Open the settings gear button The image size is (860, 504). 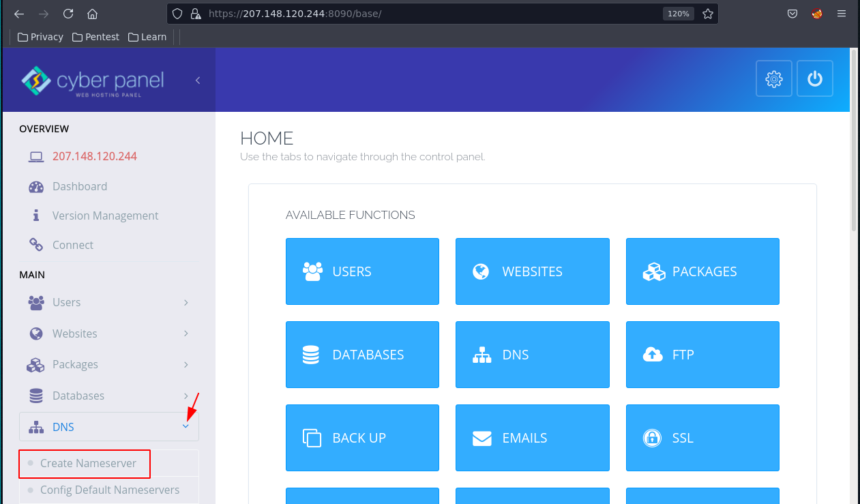[774, 79]
